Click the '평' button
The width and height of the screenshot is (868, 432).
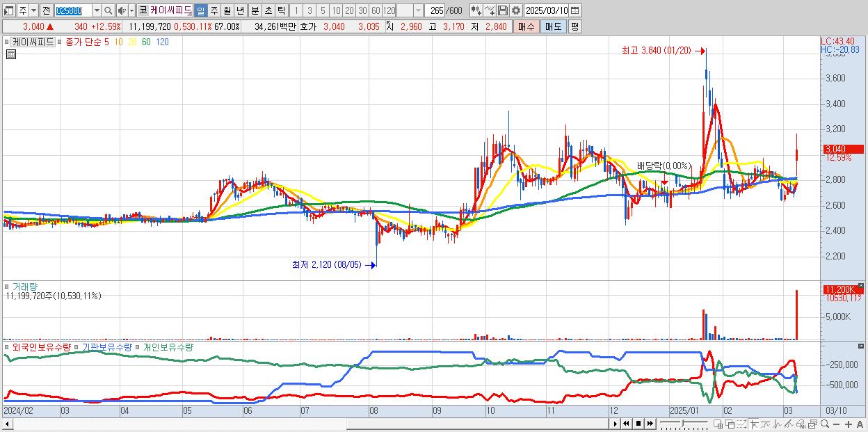[x=574, y=26]
